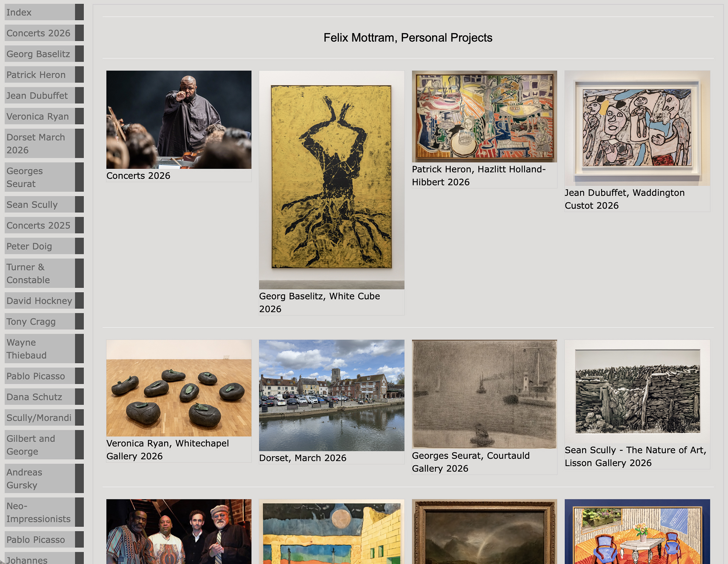The image size is (728, 564).
Task: Choose Jean Dubuffet in the sidebar
Action: point(44,95)
